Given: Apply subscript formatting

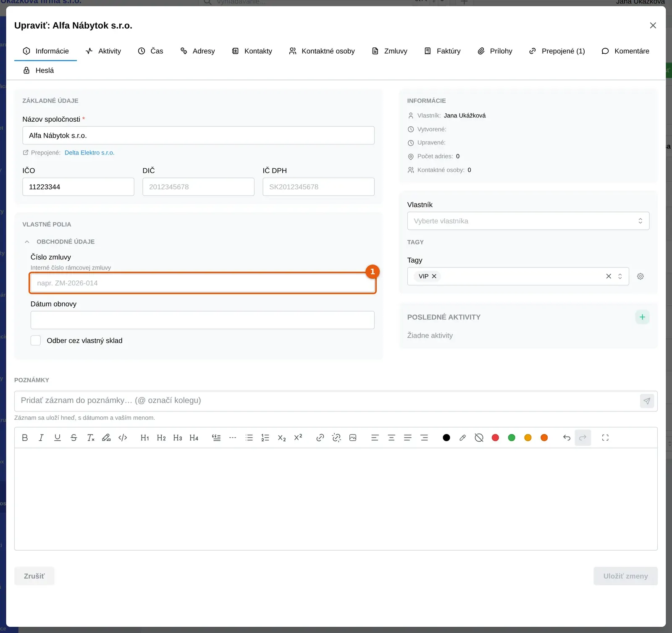Looking at the screenshot, I should 282,438.
